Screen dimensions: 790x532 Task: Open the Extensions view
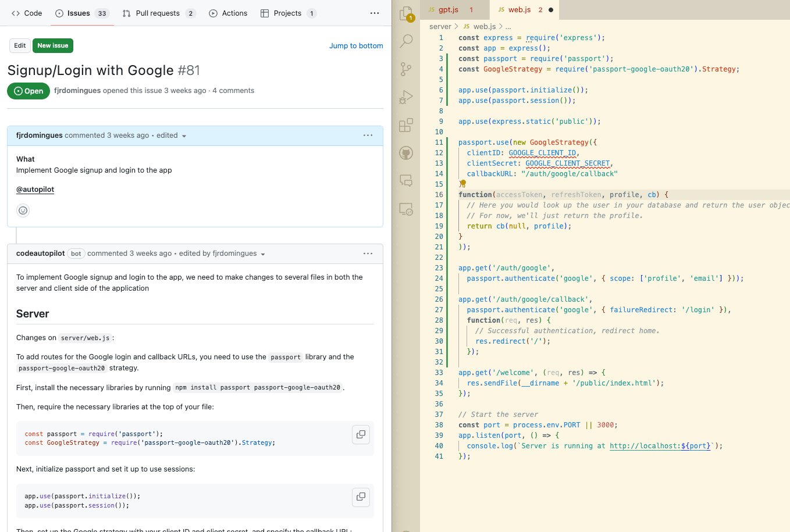point(407,124)
